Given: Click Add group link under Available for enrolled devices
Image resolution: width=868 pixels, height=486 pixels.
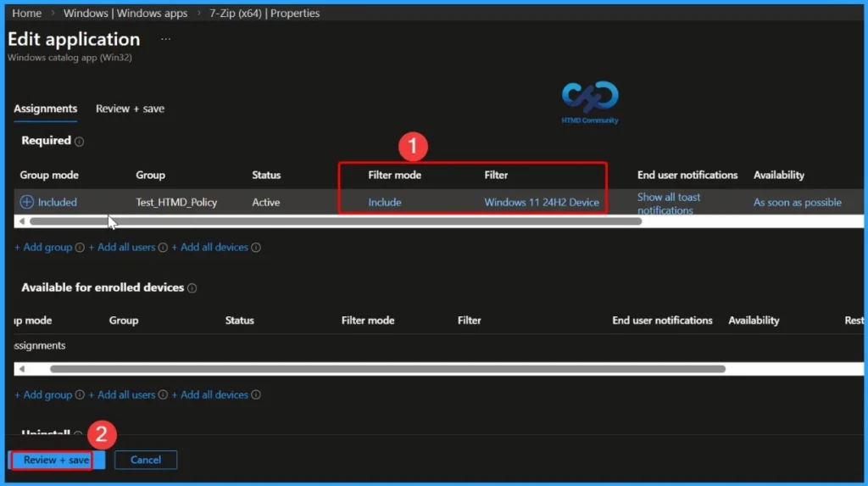Looking at the screenshot, I should pos(43,394).
